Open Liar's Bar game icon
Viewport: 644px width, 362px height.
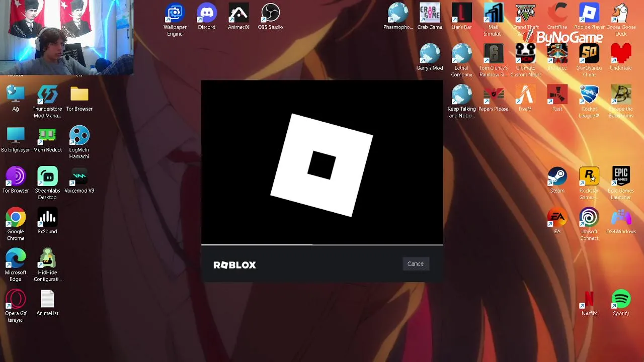tap(461, 17)
